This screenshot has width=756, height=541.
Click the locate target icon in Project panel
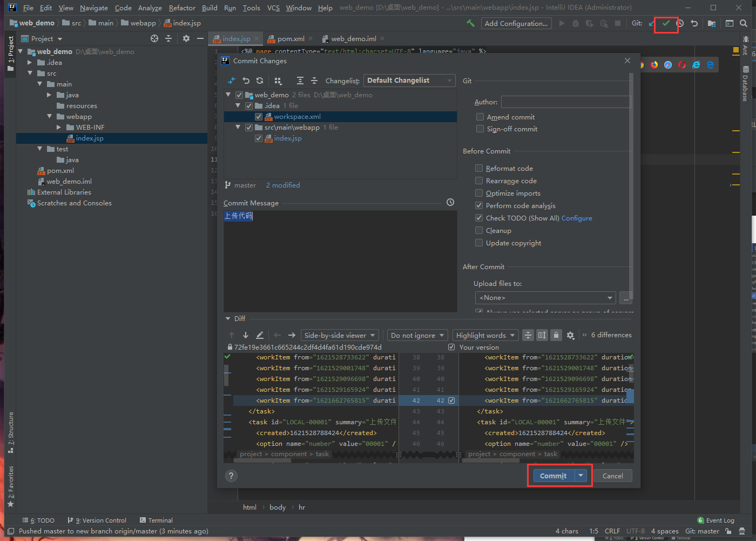pyautogui.click(x=154, y=38)
